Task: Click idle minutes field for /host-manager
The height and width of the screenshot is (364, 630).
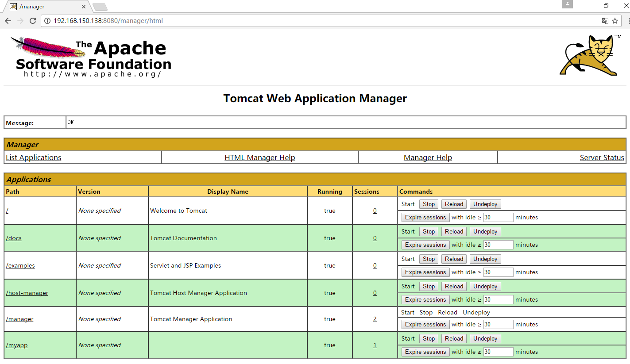Action: [x=498, y=299]
